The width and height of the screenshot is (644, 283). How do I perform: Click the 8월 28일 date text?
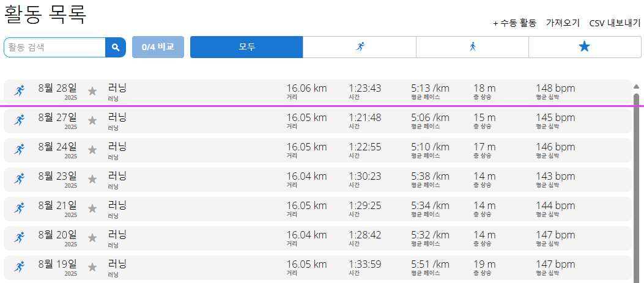pos(57,88)
